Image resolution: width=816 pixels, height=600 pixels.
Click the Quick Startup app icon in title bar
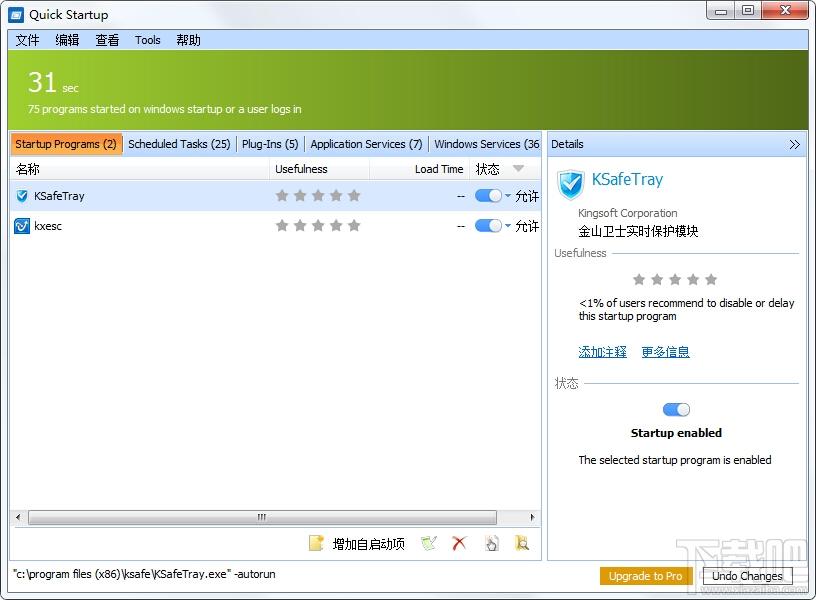click(16, 15)
